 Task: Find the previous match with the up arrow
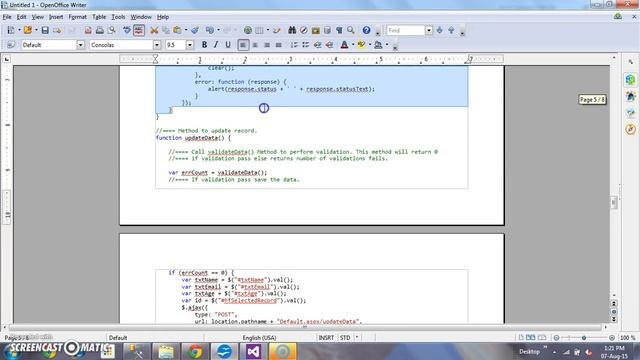451,30
